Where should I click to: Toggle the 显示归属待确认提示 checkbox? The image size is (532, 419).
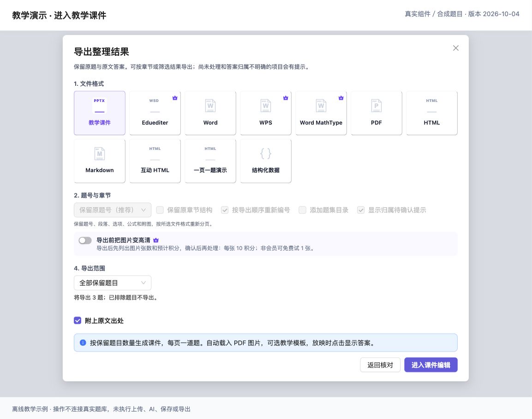click(361, 210)
